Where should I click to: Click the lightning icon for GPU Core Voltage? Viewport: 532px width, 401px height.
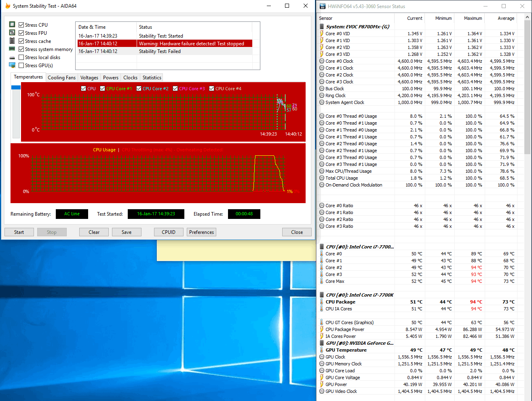coord(322,378)
